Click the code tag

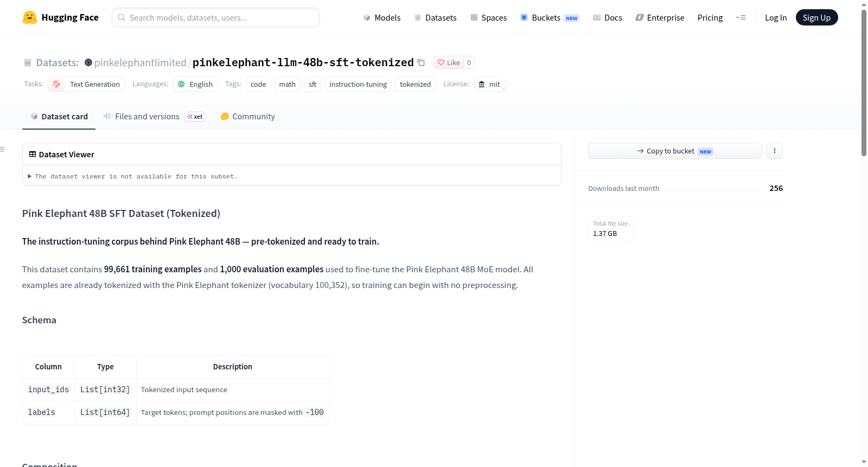click(x=258, y=84)
